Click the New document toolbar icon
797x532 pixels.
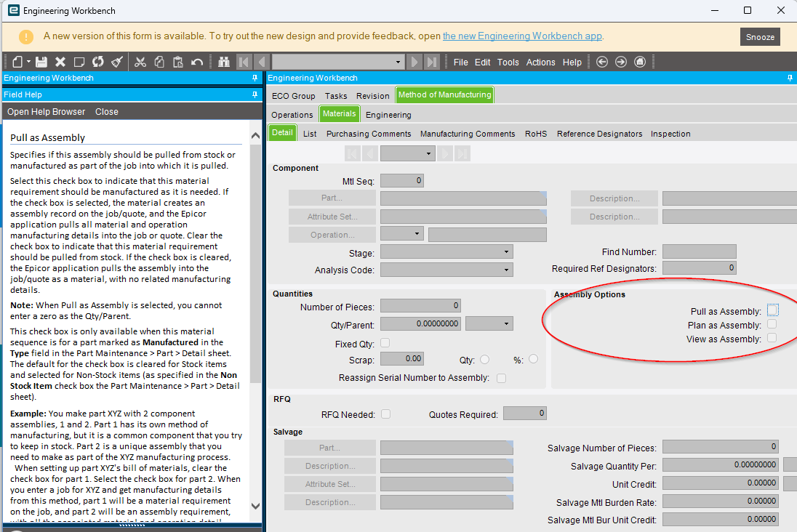[x=17, y=62]
